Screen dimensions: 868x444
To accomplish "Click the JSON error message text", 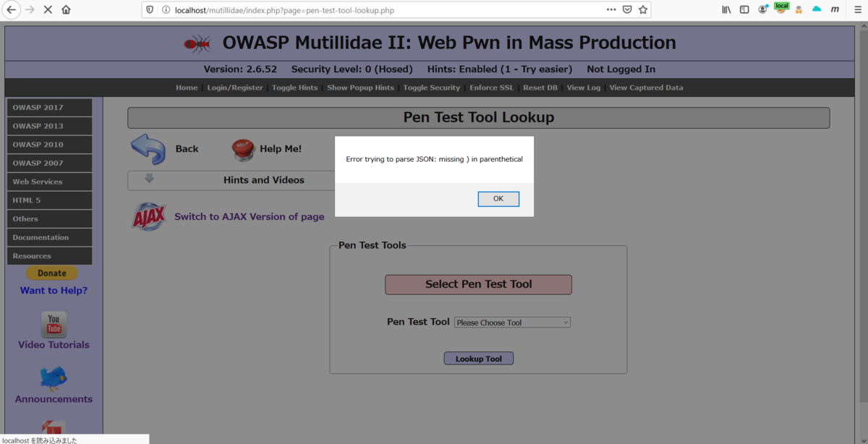I will click(x=434, y=159).
